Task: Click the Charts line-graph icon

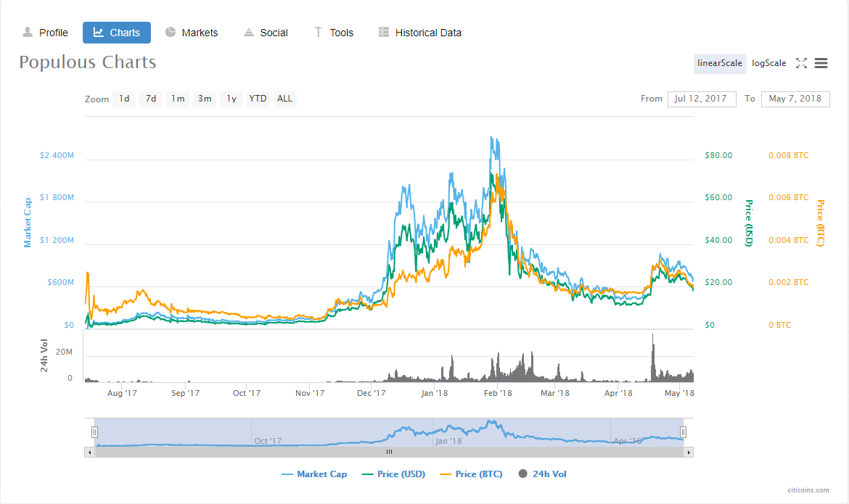Action: pos(99,33)
